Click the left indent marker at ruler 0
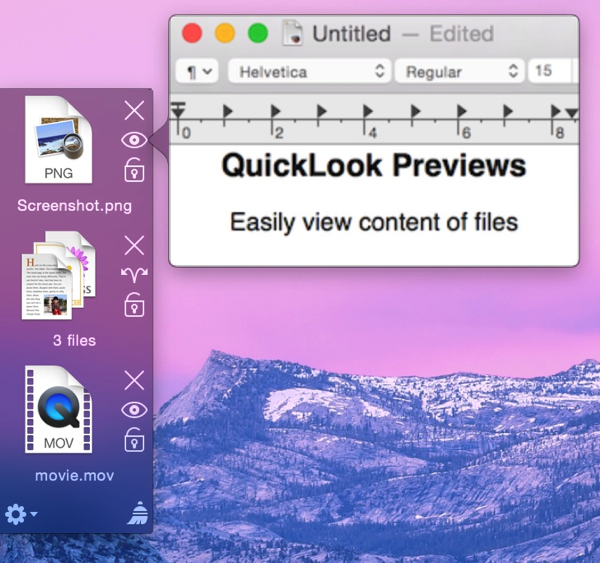This screenshot has width=600, height=563. [x=178, y=112]
